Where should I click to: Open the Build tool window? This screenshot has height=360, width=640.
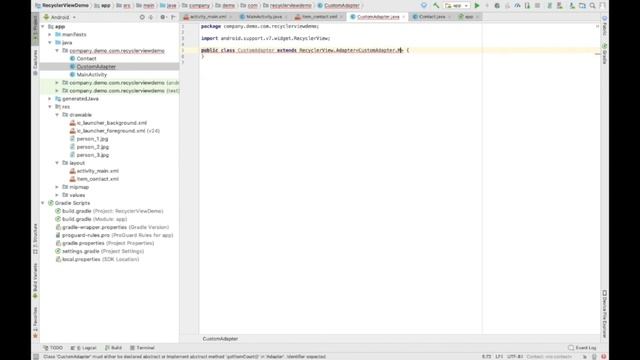[x=113, y=348]
